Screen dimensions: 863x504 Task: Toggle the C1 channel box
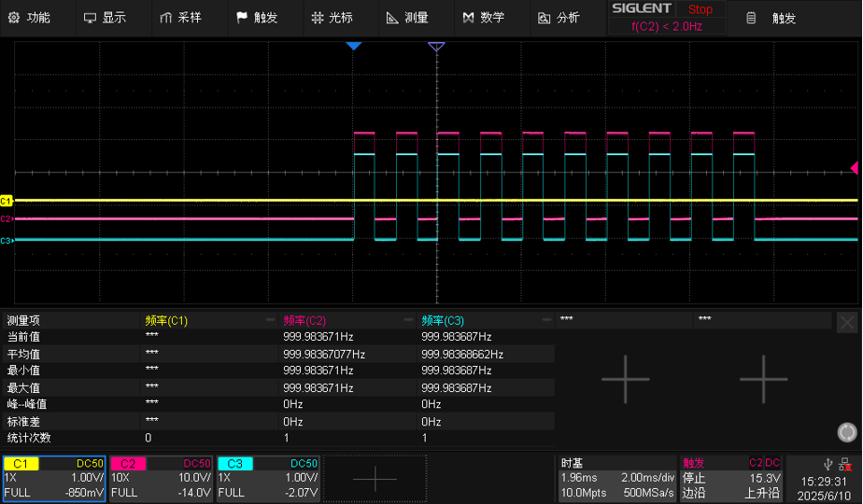(x=53, y=478)
